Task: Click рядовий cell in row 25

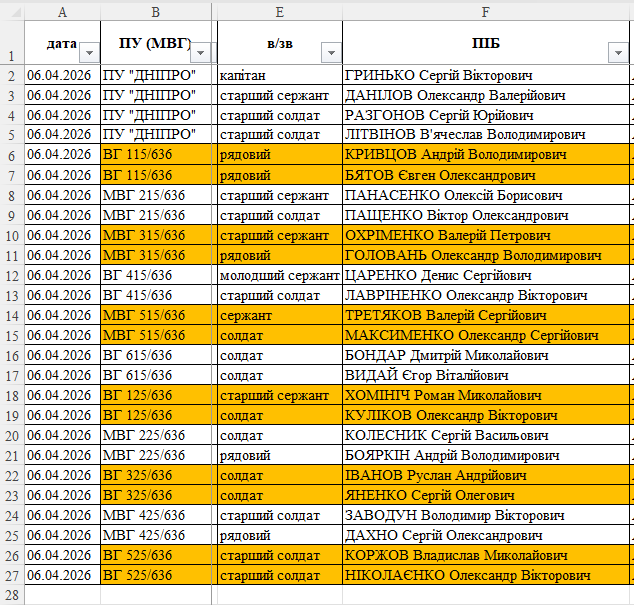Action: (280, 535)
